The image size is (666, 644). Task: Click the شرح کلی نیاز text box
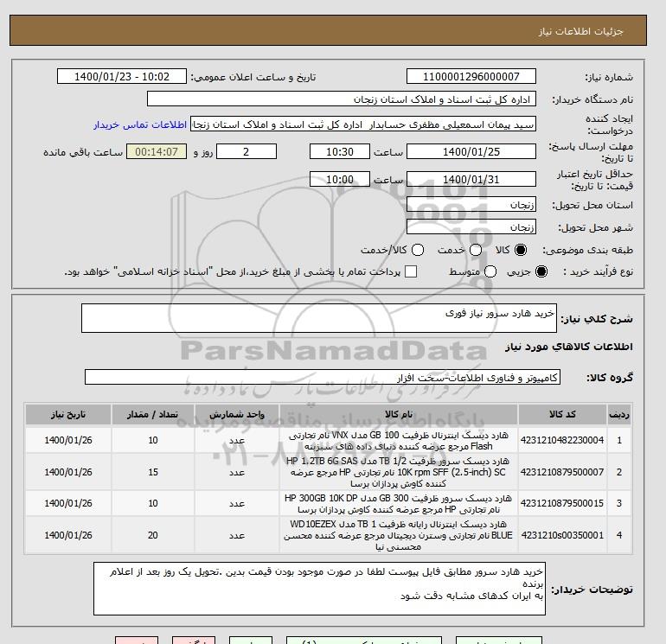[x=319, y=318]
